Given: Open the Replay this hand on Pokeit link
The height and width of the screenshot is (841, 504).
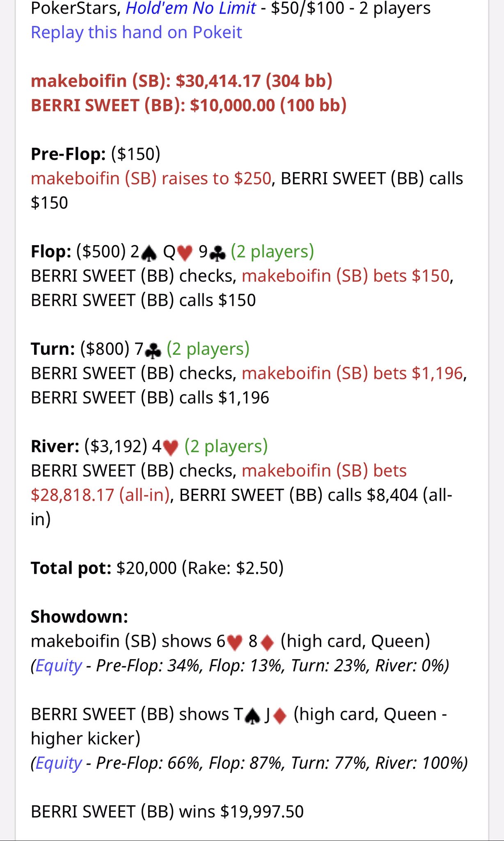Looking at the screenshot, I should (x=136, y=32).
